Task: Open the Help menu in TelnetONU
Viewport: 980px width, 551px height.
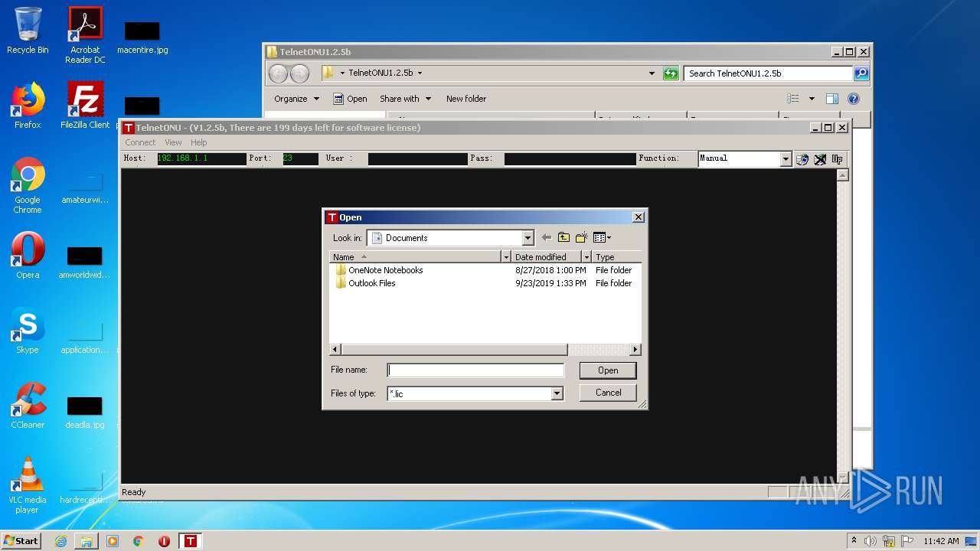Action: 199,142
